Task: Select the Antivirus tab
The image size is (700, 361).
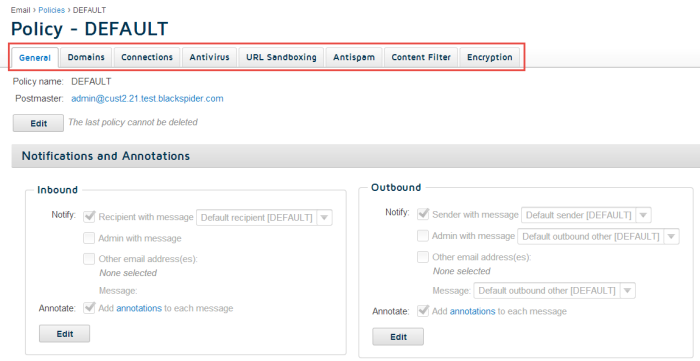Action: 209,57
